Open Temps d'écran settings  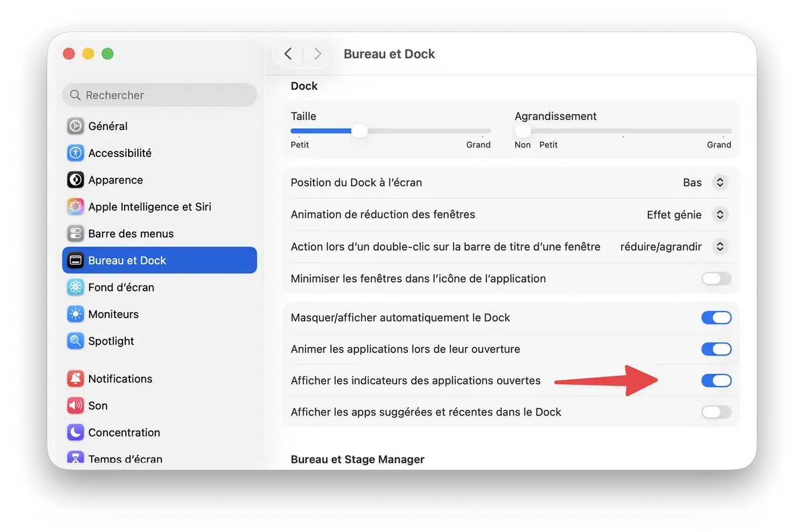click(x=125, y=458)
